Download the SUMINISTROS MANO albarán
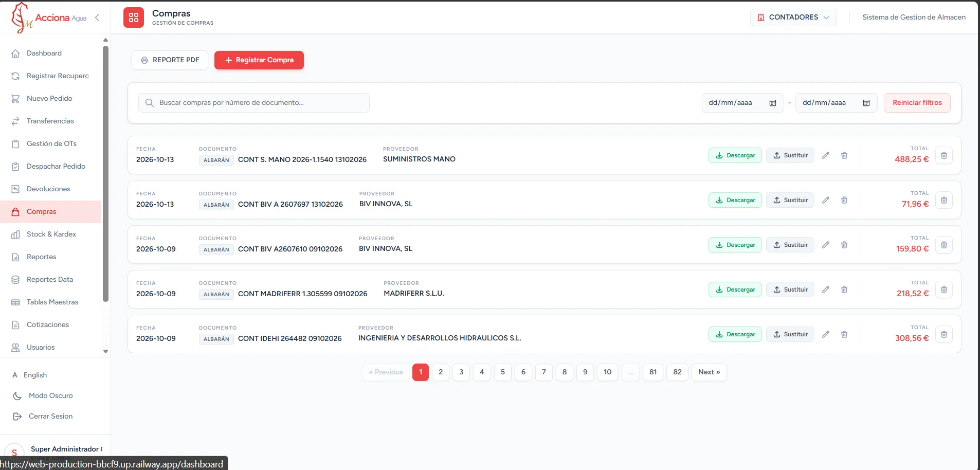This screenshot has height=470, width=980. click(x=735, y=155)
